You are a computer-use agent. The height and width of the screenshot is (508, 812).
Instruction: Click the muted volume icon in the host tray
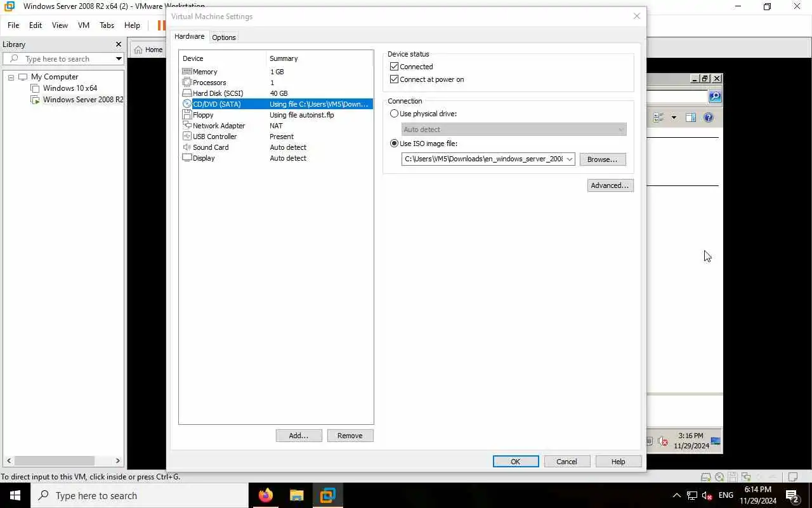tap(707, 495)
